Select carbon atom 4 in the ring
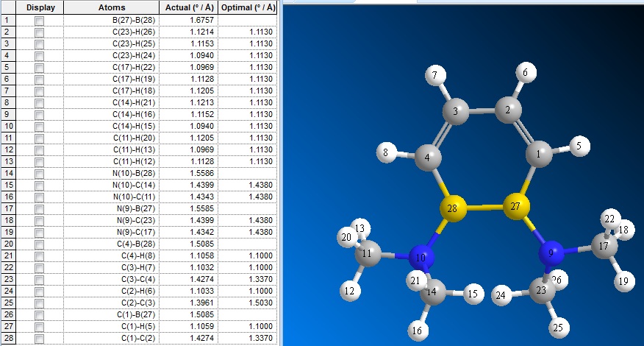The height and width of the screenshot is (346, 644). click(428, 158)
